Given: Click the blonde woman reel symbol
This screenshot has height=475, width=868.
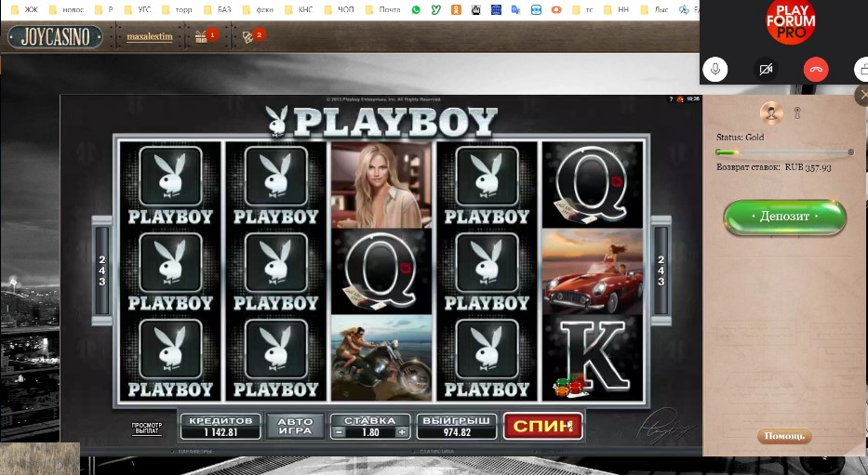Looking at the screenshot, I should click(381, 185).
